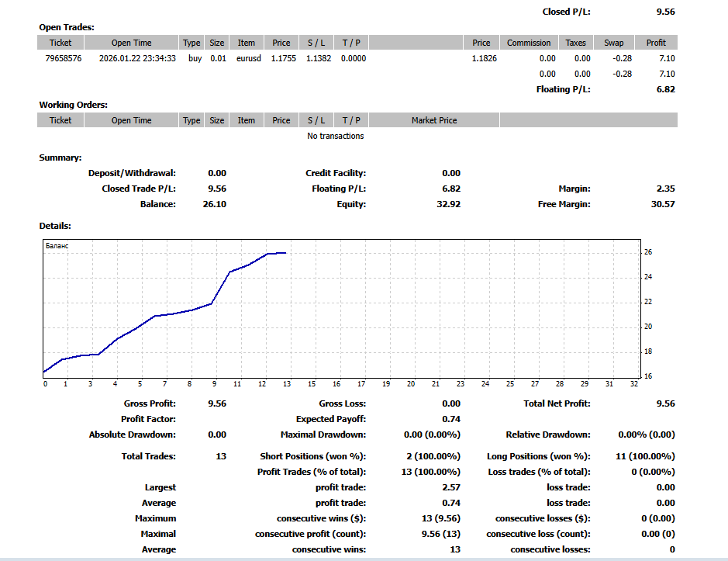The height and width of the screenshot is (561, 728).
Task: Select Short Positions value 2 (100.00%)
Action: tap(433, 456)
